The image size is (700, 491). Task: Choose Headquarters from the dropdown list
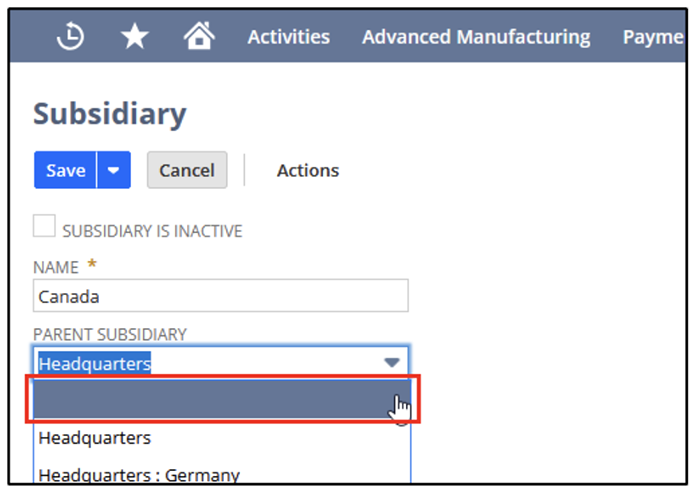[95, 437]
